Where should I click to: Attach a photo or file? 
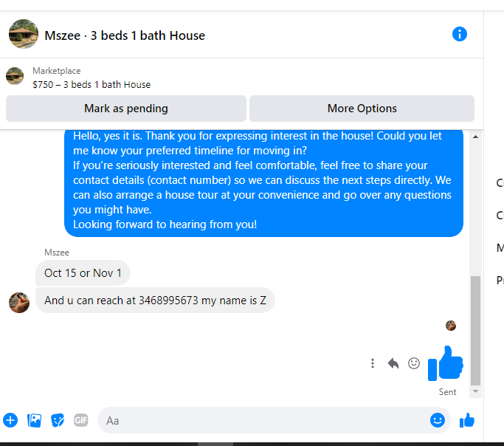point(34,420)
